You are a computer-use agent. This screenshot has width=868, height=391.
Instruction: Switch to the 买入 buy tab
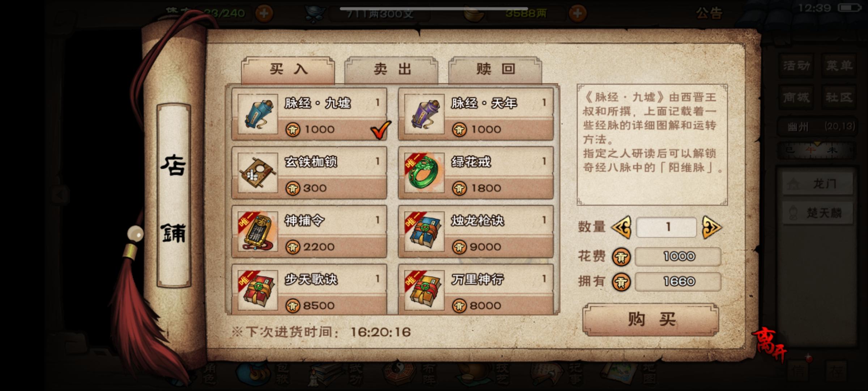[x=288, y=69]
